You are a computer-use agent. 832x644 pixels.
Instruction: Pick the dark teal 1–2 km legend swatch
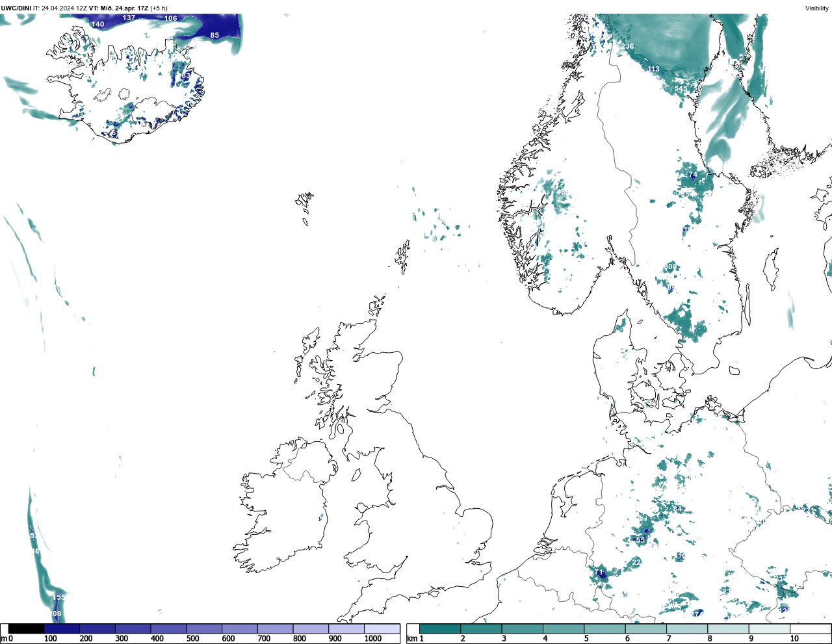point(440,629)
